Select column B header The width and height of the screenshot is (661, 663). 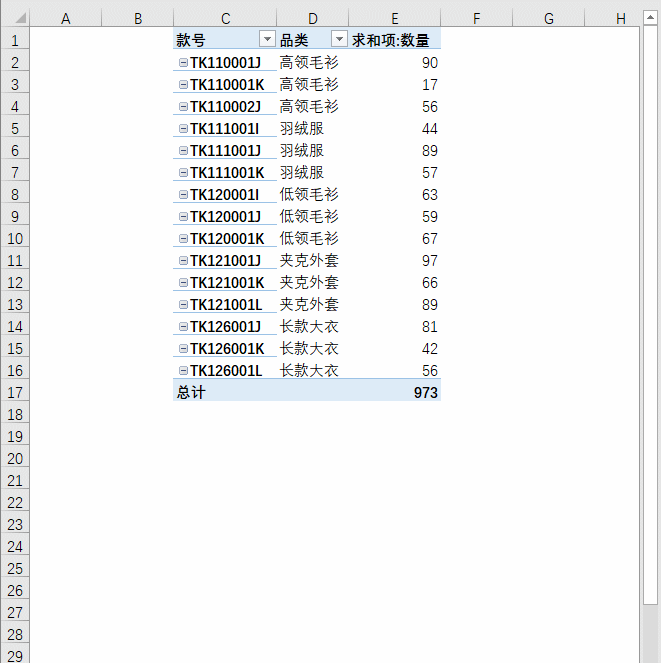138,18
